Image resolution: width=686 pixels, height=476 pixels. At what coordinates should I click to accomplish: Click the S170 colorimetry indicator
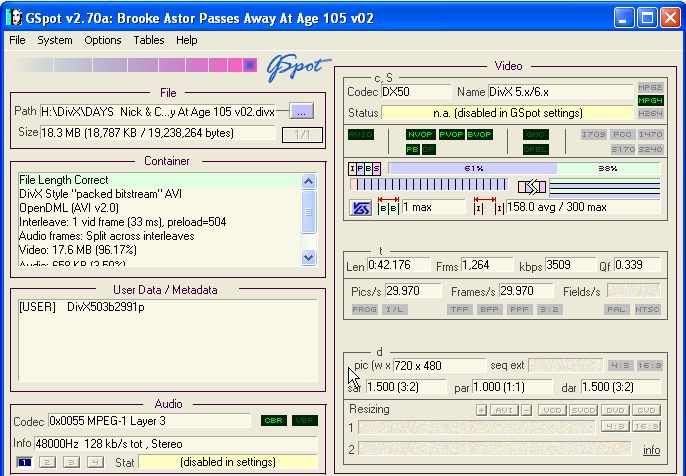[623, 150]
